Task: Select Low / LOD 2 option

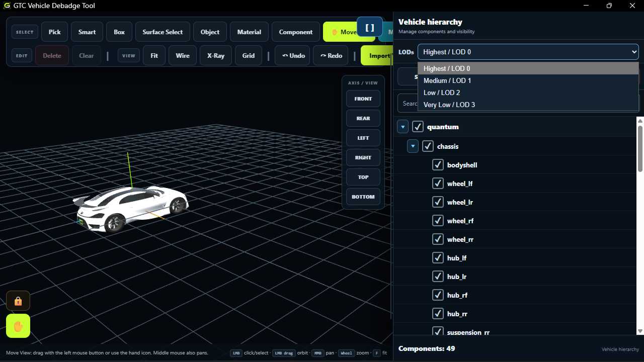Action: coord(528,93)
